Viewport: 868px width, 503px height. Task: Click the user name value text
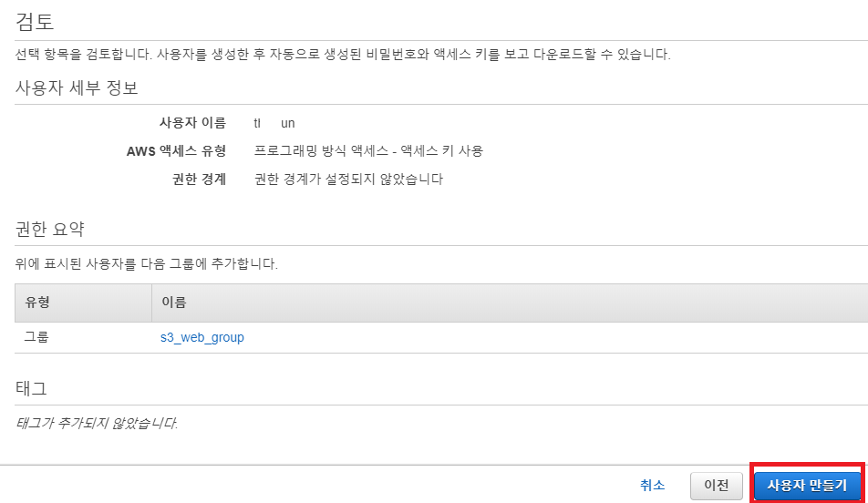(x=274, y=123)
